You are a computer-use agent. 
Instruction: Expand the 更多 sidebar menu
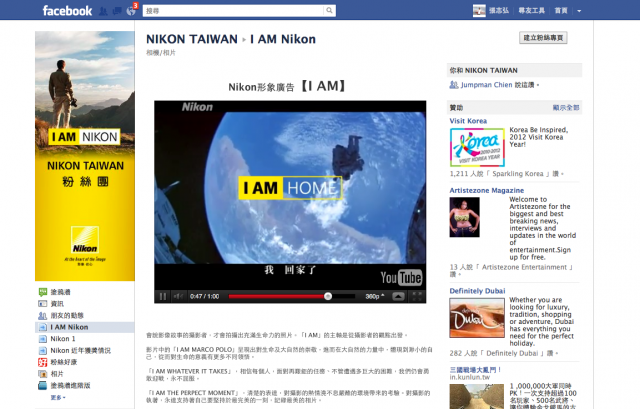coord(58,397)
